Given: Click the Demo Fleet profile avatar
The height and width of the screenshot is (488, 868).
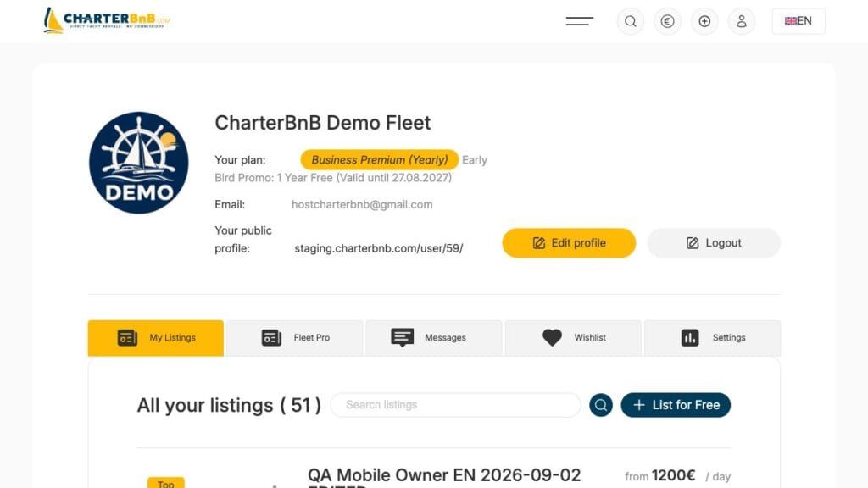Looking at the screenshot, I should [x=139, y=163].
